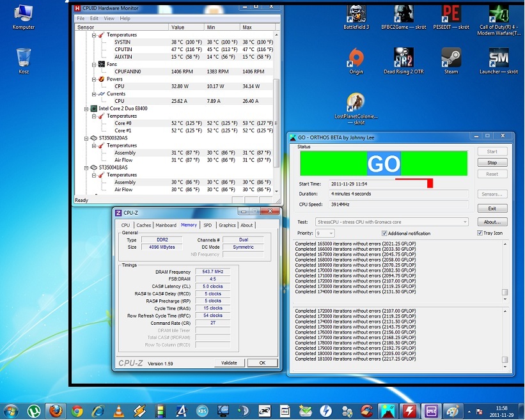This screenshot has height=420, width=525.
Task: Launch Dead Rising 2 OTR shortcut
Action: click(x=404, y=61)
